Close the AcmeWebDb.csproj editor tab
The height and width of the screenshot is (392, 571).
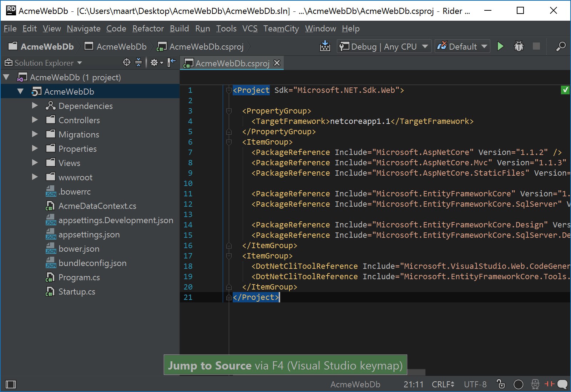(277, 63)
